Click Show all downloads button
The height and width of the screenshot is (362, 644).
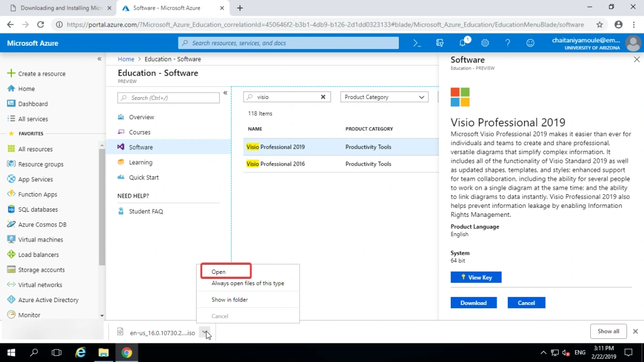click(x=608, y=331)
